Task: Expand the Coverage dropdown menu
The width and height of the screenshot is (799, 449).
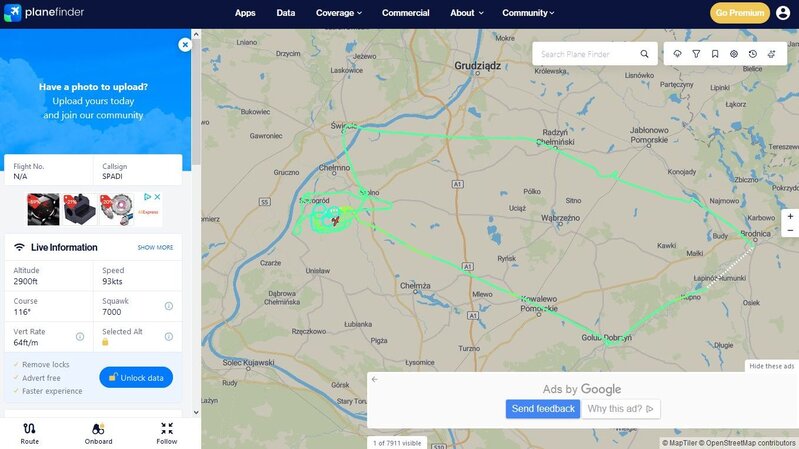Action: pos(338,13)
